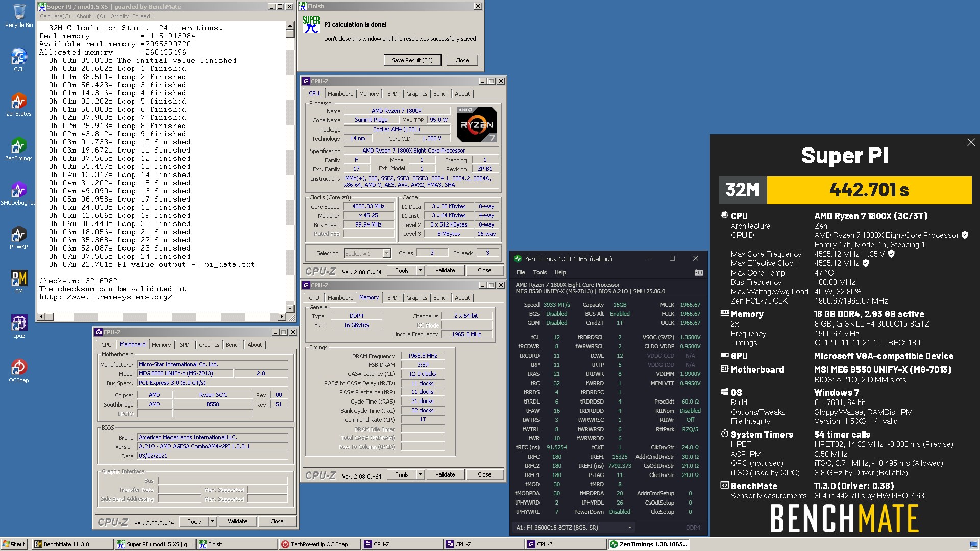Open OCSnap desktop shortcut
This screenshot has height=551, width=980.
18,371
